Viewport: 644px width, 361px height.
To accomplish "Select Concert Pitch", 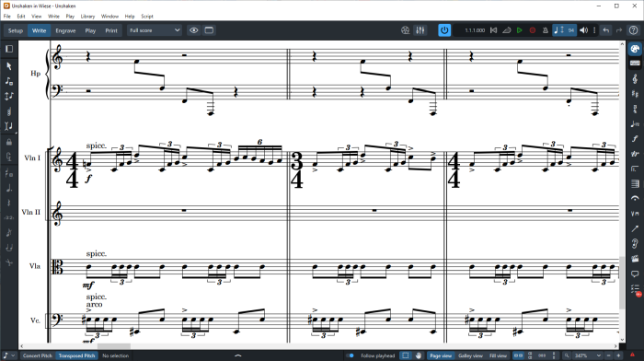I will (x=38, y=355).
